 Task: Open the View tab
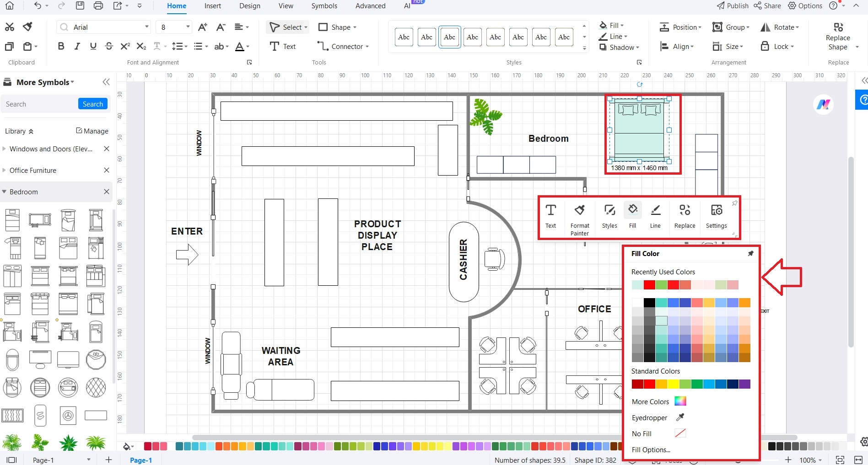click(286, 6)
